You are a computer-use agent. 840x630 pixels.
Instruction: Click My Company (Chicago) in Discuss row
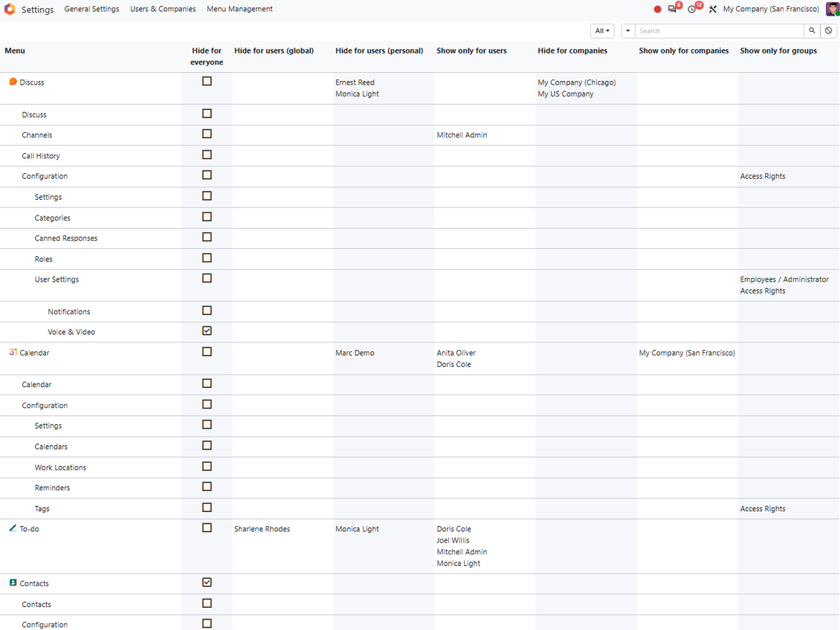tap(576, 82)
